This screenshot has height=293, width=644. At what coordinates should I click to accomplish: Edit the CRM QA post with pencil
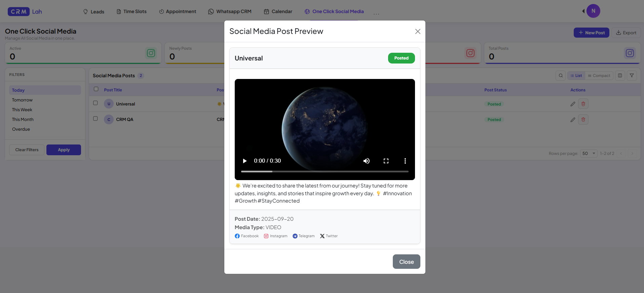coord(573,120)
